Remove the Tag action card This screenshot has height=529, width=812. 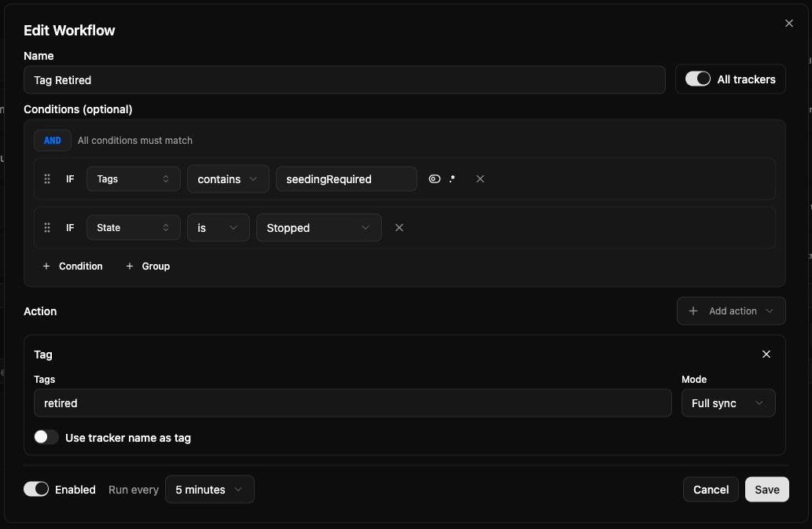766,355
